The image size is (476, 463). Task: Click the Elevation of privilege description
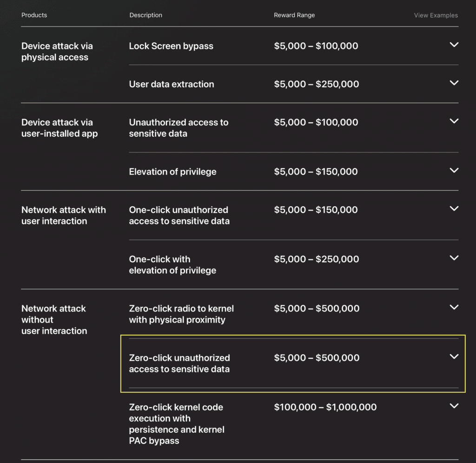point(172,172)
